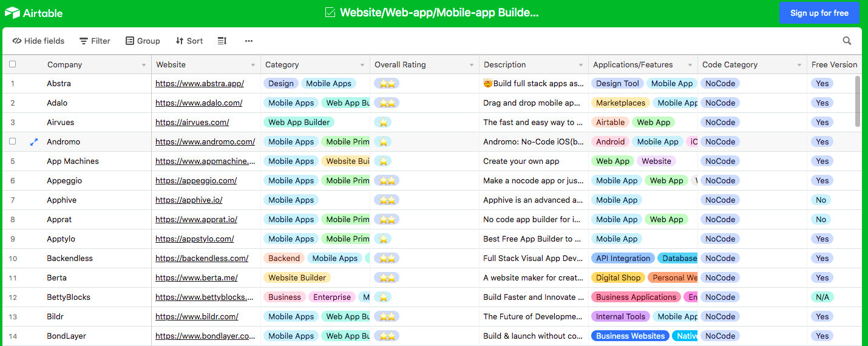This screenshot has width=868, height=346.
Task: Click the No tag in Apphive row
Action: pyautogui.click(x=821, y=200)
